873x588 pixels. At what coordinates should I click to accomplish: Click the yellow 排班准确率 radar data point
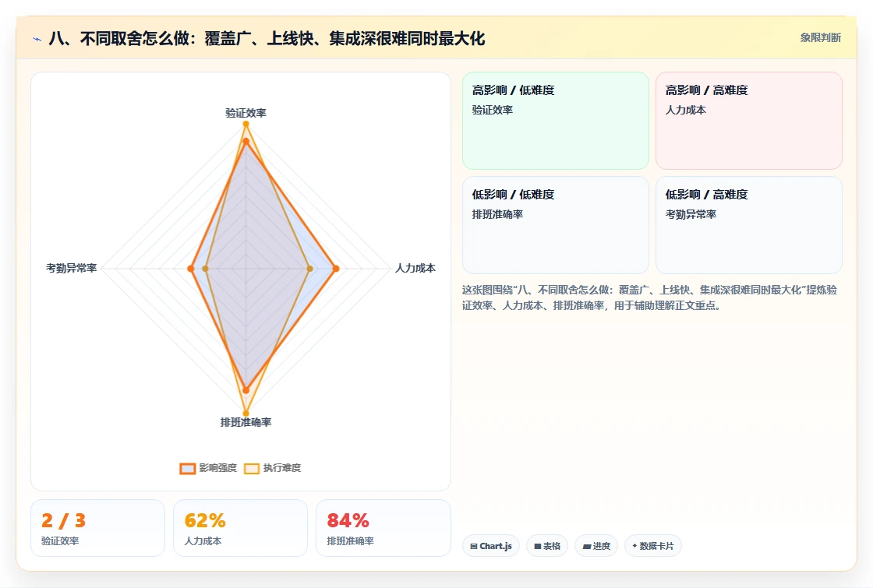click(246, 414)
